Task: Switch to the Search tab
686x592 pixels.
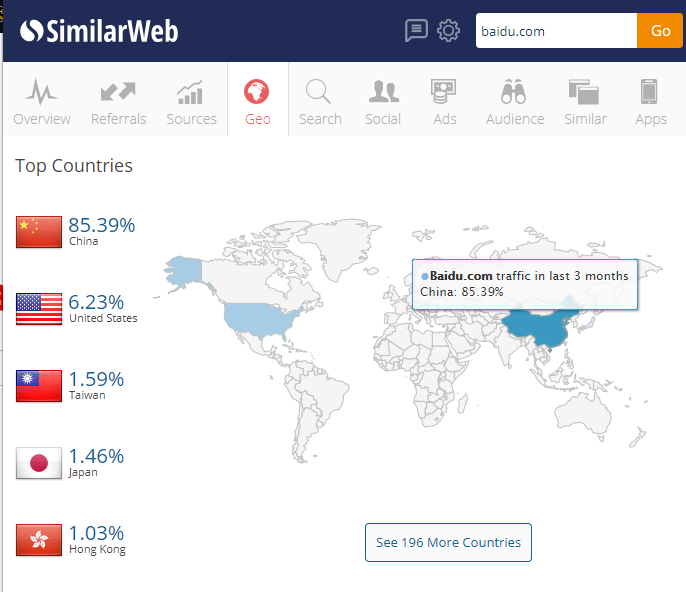Action: pos(320,102)
